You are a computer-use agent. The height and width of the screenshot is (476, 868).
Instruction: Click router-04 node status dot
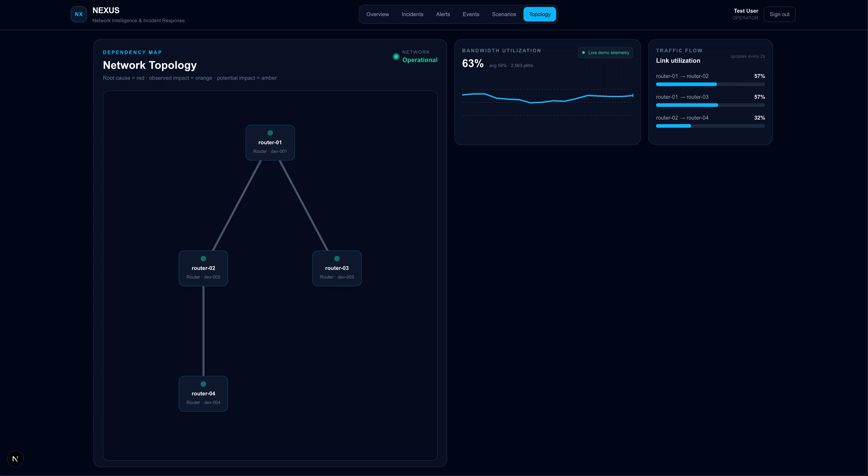[203, 384]
